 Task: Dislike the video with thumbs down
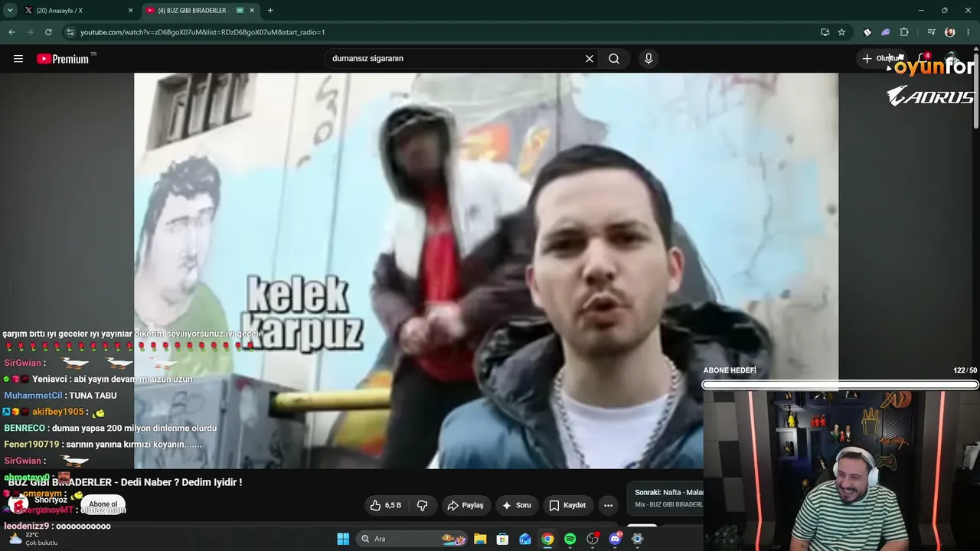[x=422, y=505]
